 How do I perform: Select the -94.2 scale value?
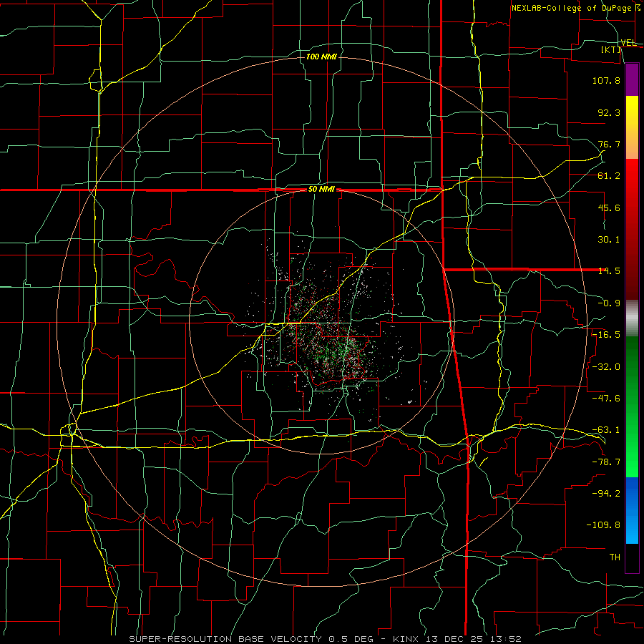[x=606, y=494]
